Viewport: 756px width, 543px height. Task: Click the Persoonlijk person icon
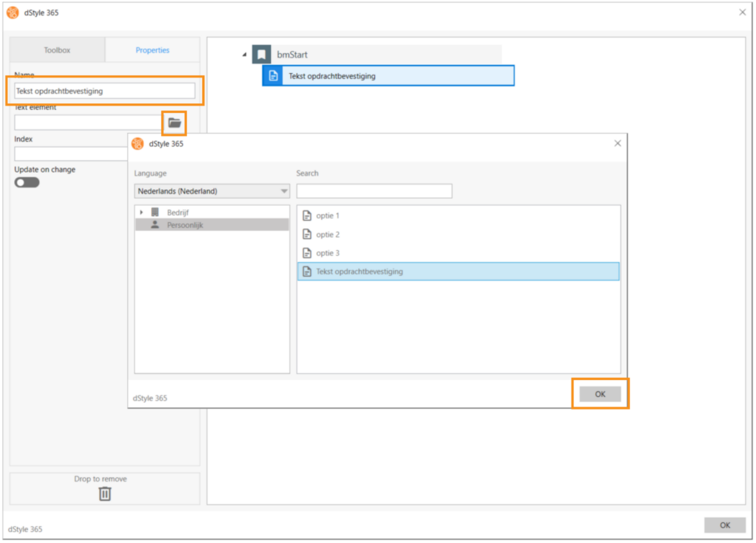click(155, 224)
